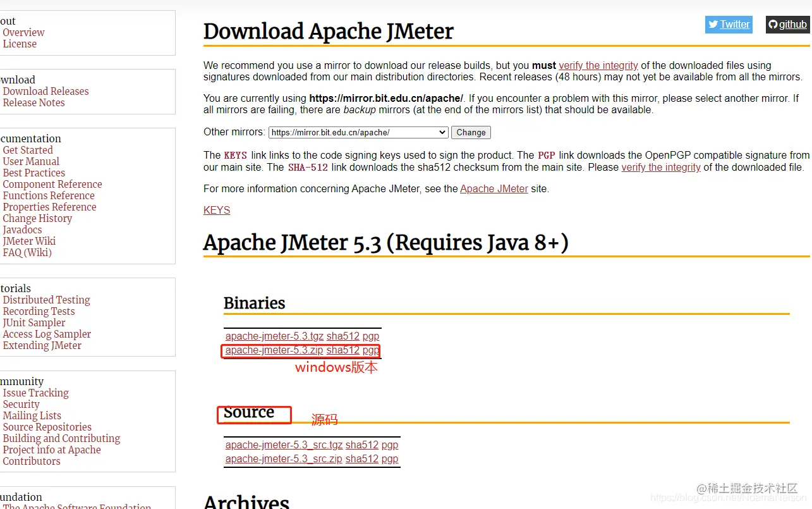Open Component Reference link
Image resolution: width=812 pixels, height=509 pixels.
coord(52,184)
